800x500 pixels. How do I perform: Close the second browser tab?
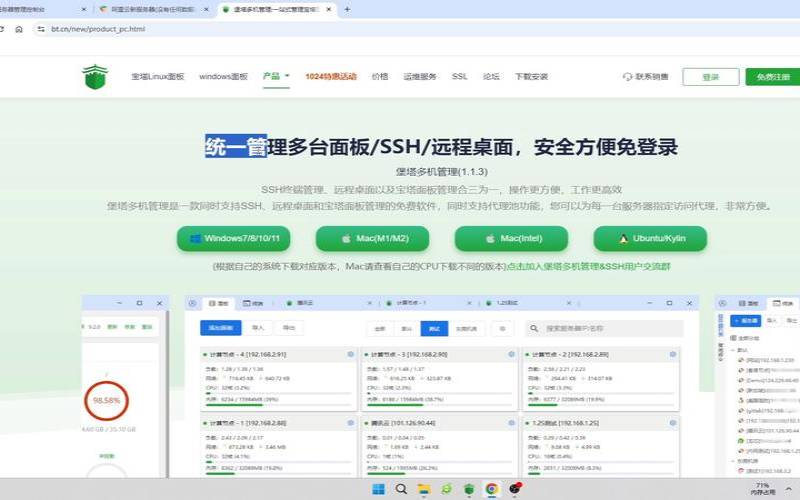(x=206, y=9)
